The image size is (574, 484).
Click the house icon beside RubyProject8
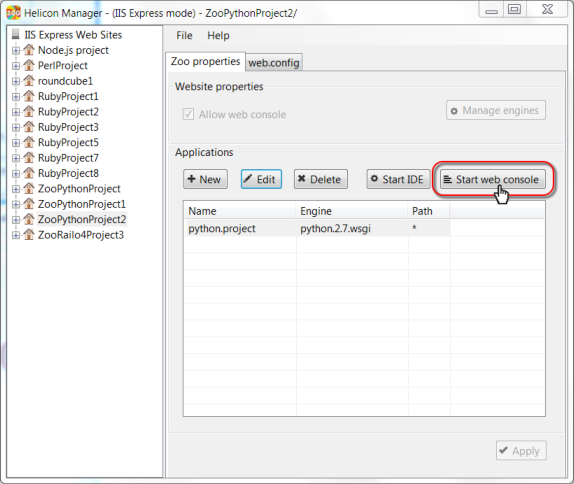pyautogui.click(x=29, y=173)
